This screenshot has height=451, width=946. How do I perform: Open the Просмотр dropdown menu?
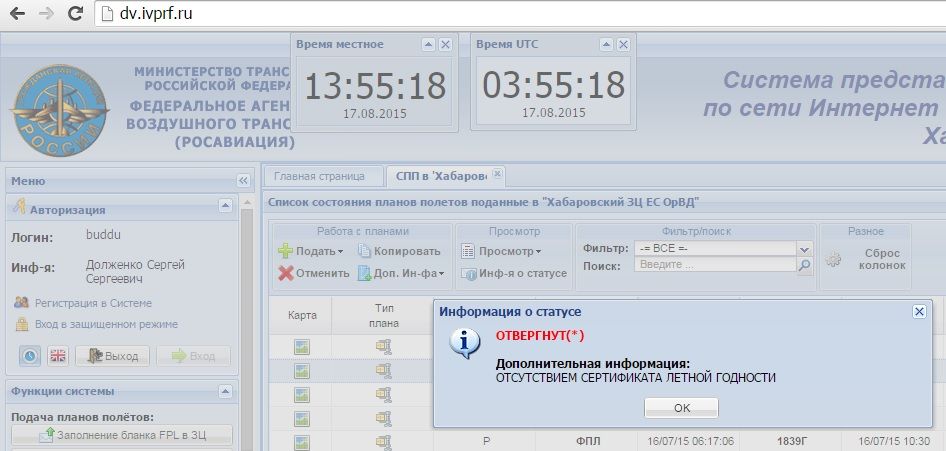tap(501, 251)
